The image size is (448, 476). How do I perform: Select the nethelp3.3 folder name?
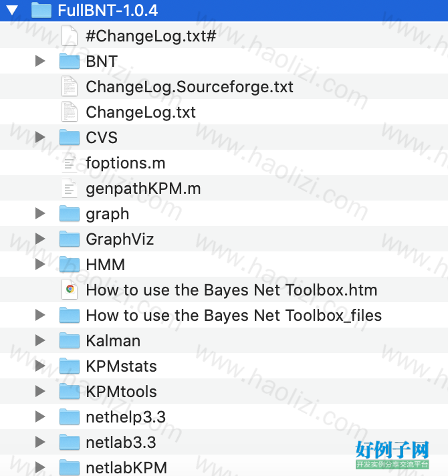126,417
